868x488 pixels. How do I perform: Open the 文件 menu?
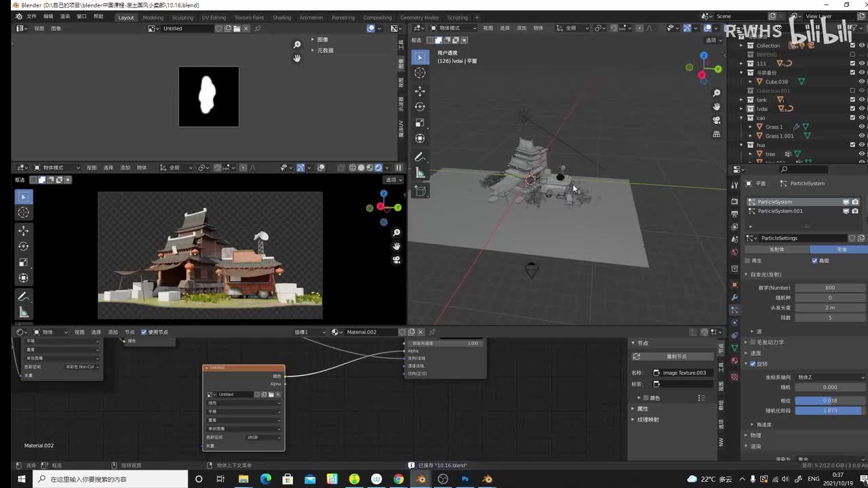pos(31,16)
